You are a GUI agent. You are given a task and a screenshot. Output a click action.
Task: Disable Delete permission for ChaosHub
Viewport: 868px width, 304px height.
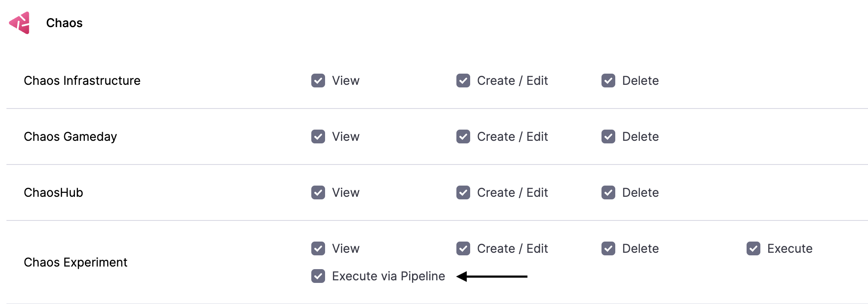[608, 192]
